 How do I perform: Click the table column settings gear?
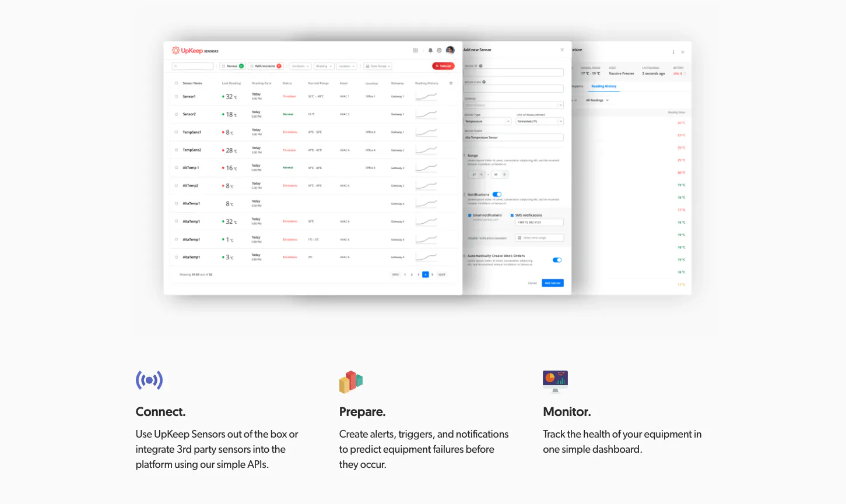[x=451, y=83]
